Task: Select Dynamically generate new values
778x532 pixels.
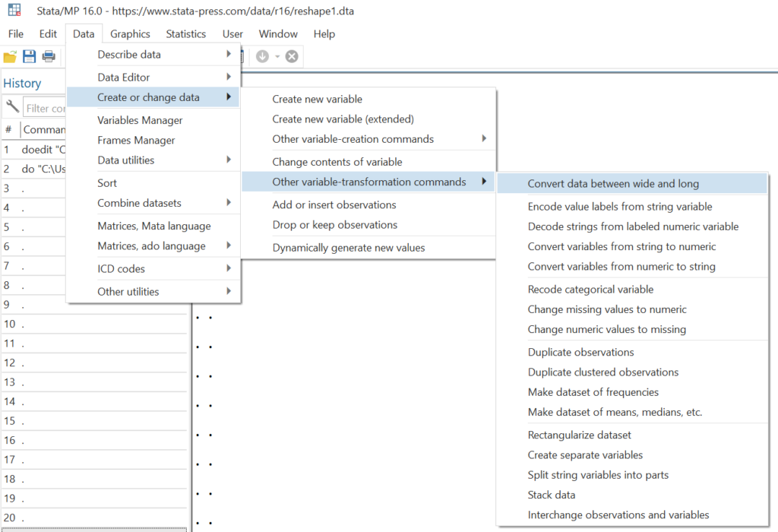Action: tap(368, 248)
